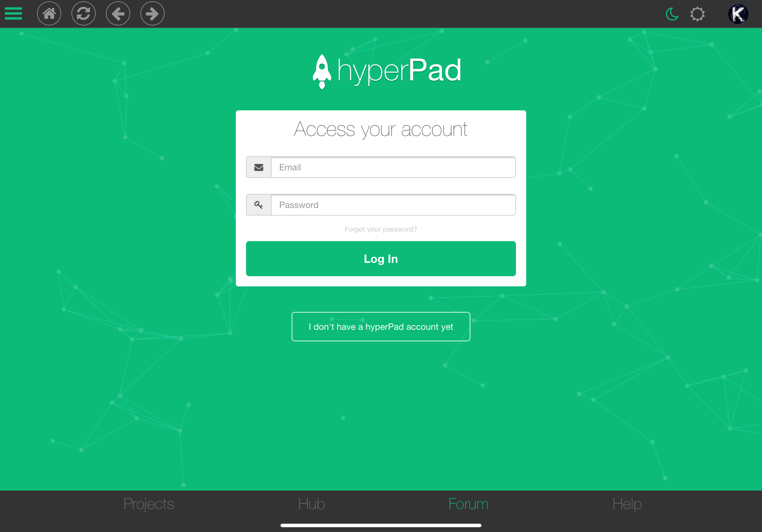Switch to the Hub tab
Screen dimensions: 762x532
311,504
